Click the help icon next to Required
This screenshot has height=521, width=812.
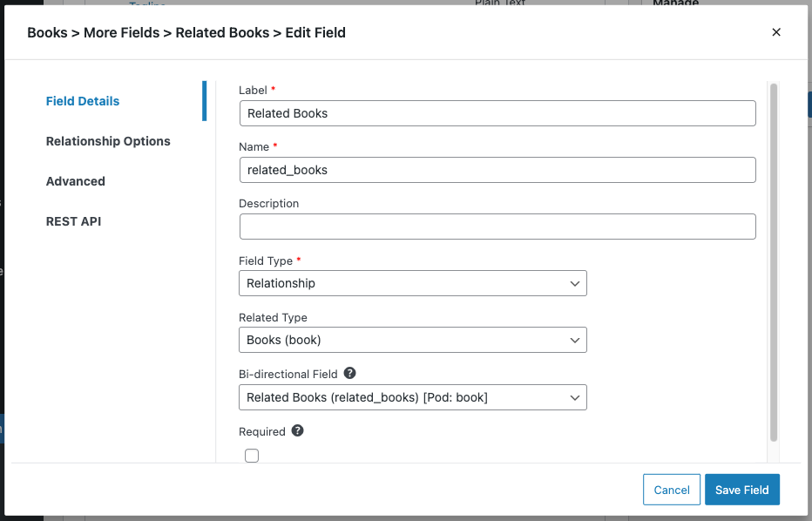pyautogui.click(x=295, y=430)
